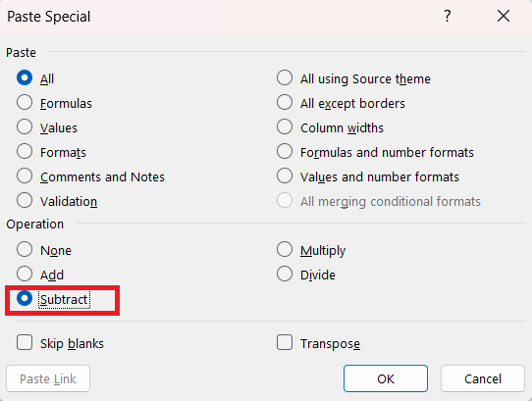The image size is (532, 401).
Task: Dismiss dialog with Cancel button
Action: coord(483,378)
